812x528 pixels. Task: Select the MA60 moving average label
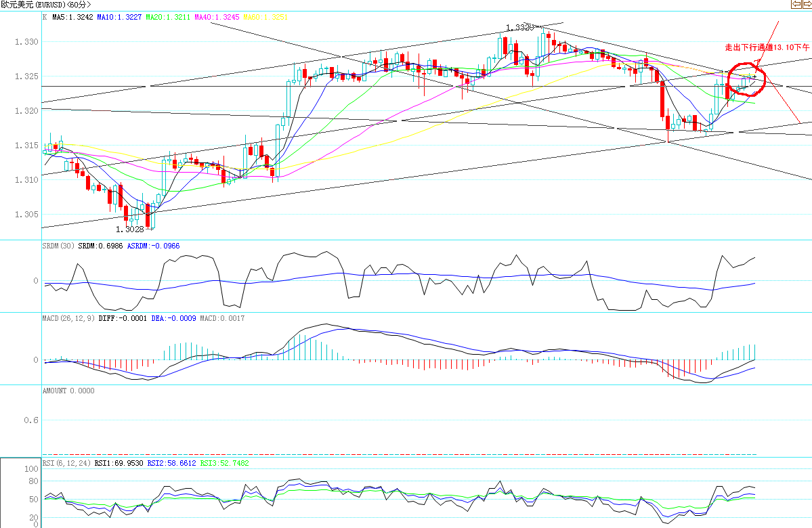coord(265,17)
